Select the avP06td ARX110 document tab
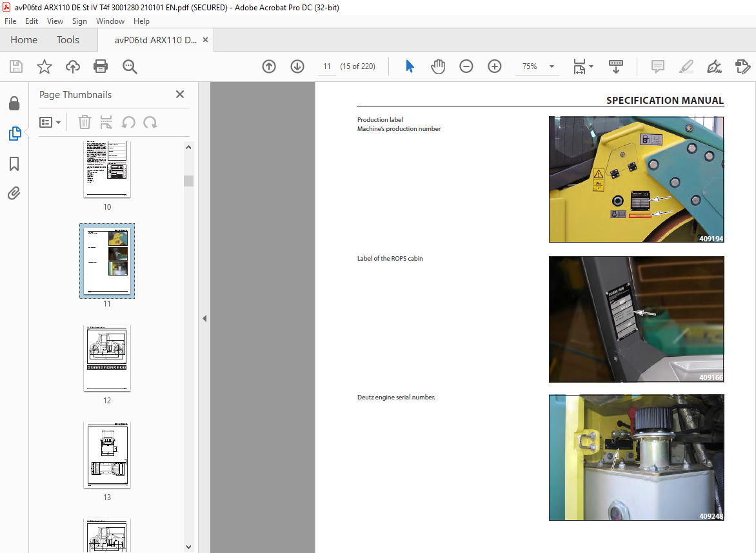The width and height of the screenshot is (756, 553). (x=155, y=40)
